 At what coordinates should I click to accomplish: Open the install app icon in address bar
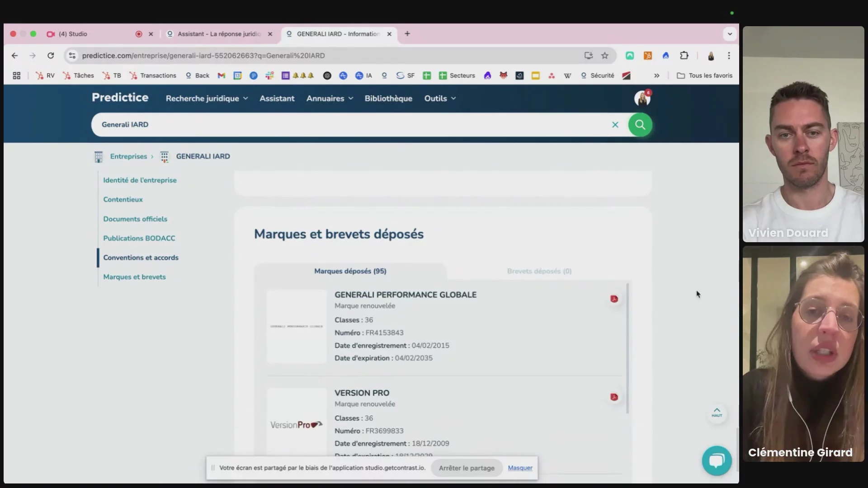pyautogui.click(x=588, y=56)
